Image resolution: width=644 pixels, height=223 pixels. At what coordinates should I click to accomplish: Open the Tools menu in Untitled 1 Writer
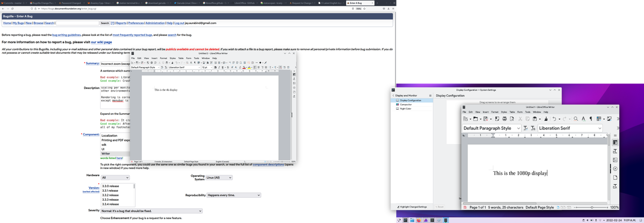[x=528, y=112]
